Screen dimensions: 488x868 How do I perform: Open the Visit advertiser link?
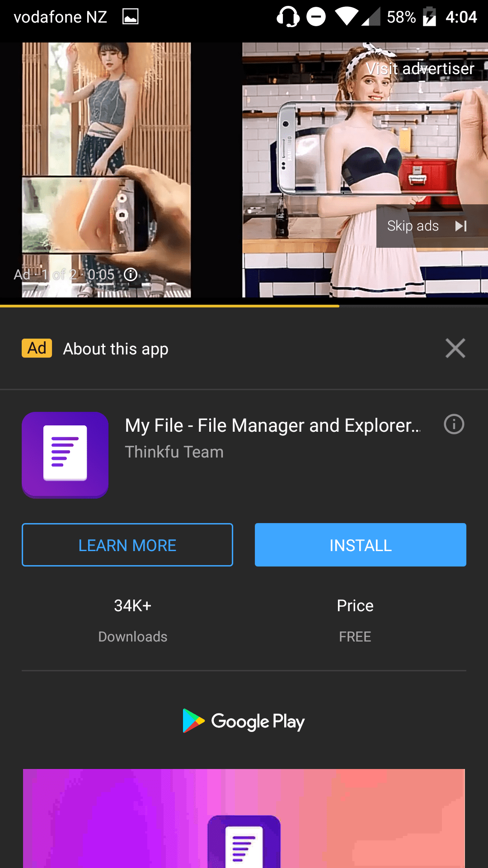point(420,69)
